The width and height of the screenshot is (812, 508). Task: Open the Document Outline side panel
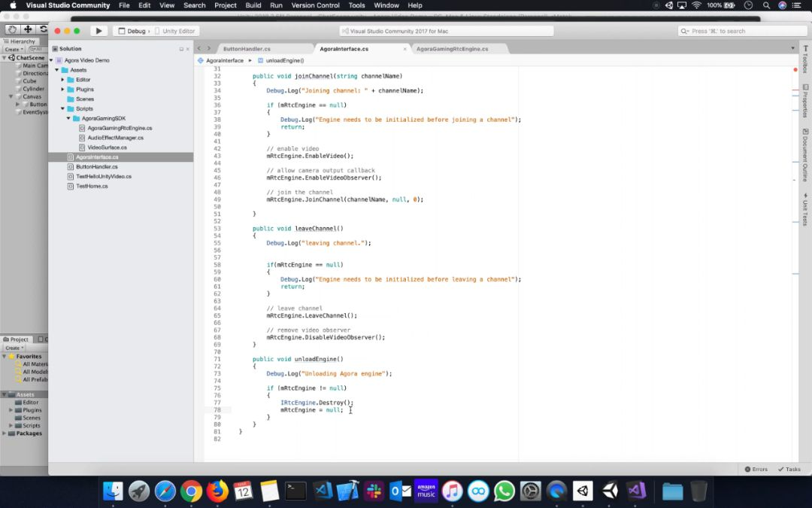point(805,154)
